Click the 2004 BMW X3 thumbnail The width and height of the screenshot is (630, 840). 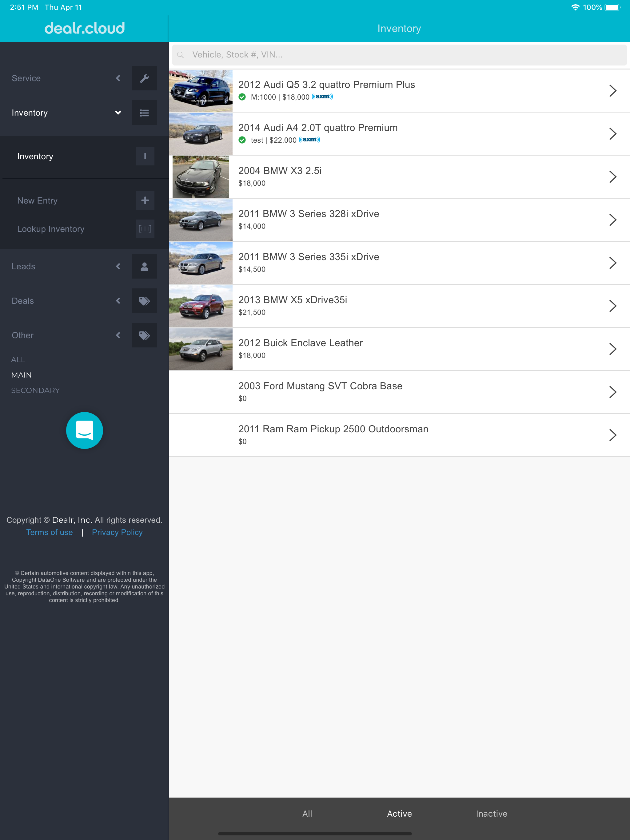tap(201, 176)
